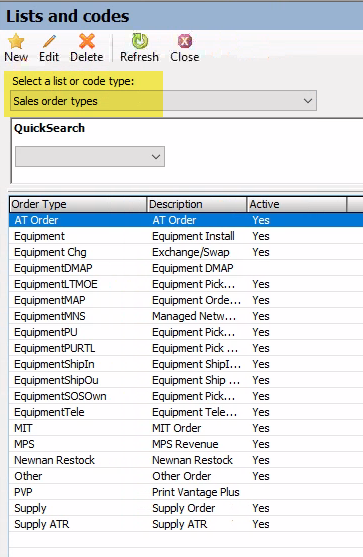363x557 pixels.
Task: Click the Equipment ShipI... description cell
Action: point(196,364)
